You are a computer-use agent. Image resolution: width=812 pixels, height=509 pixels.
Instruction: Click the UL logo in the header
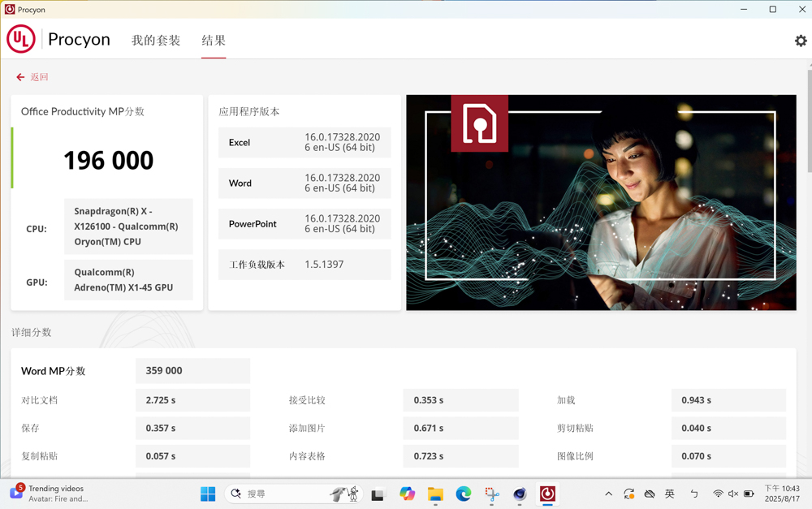21,39
